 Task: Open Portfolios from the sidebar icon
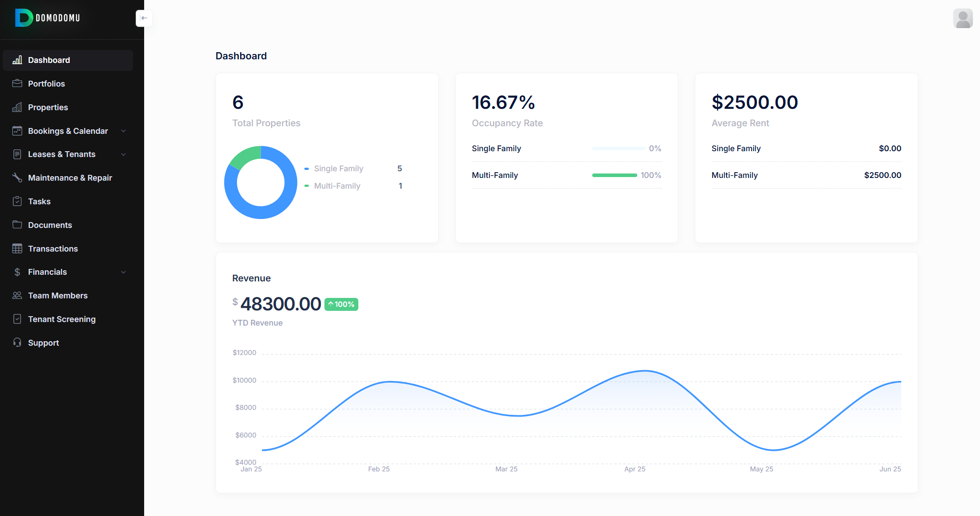pyautogui.click(x=17, y=83)
